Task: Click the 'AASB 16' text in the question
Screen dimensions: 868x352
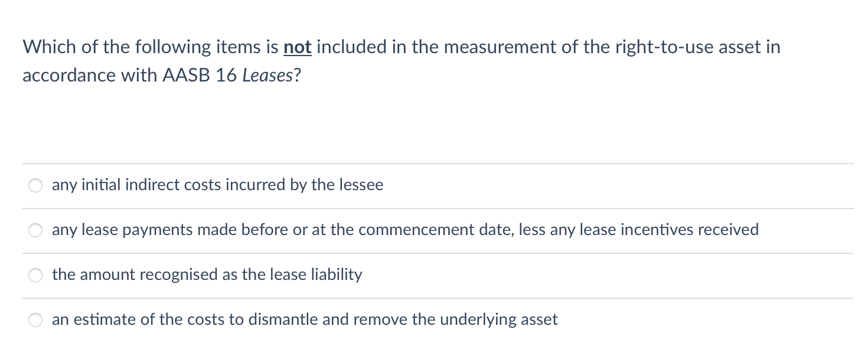Action: point(199,76)
